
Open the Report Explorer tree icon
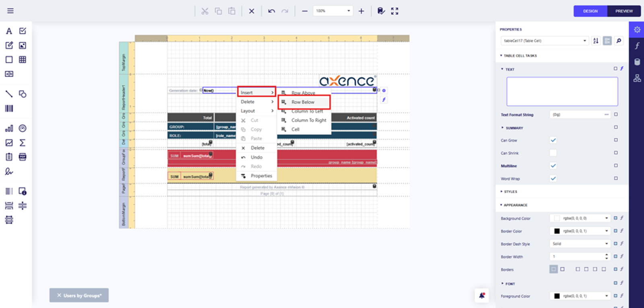(x=637, y=78)
